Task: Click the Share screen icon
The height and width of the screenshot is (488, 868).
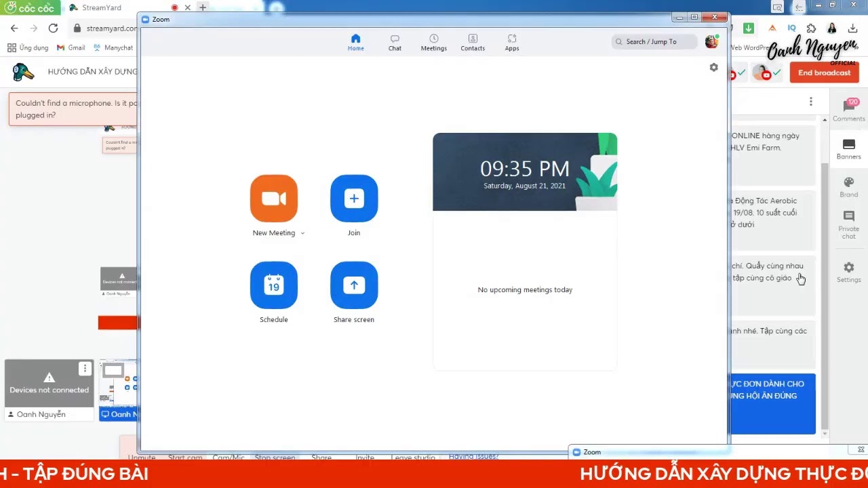Action: (x=354, y=285)
